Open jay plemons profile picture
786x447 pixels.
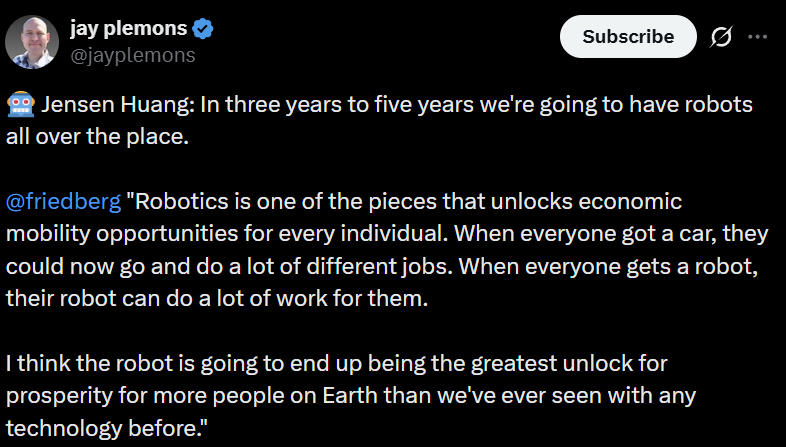tap(31, 42)
